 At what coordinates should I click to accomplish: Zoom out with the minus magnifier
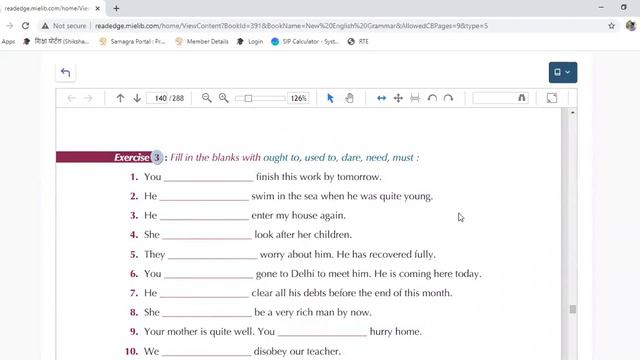207,98
